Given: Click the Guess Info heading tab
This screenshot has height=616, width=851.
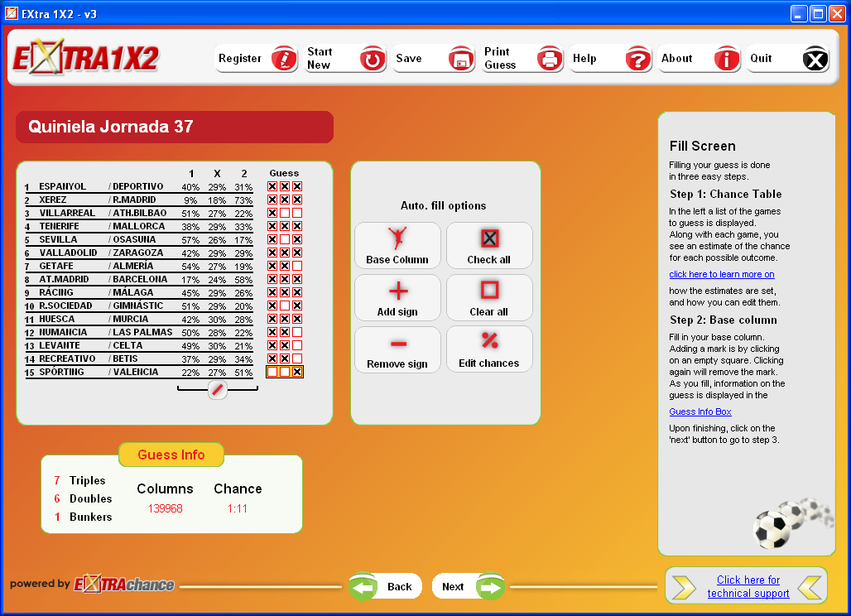Looking at the screenshot, I should [x=171, y=455].
